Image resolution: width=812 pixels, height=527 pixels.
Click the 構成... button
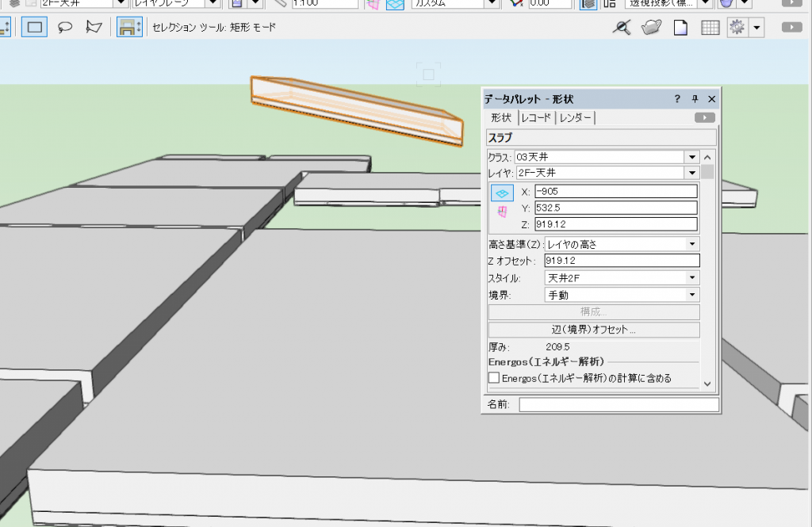(x=594, y=311)
